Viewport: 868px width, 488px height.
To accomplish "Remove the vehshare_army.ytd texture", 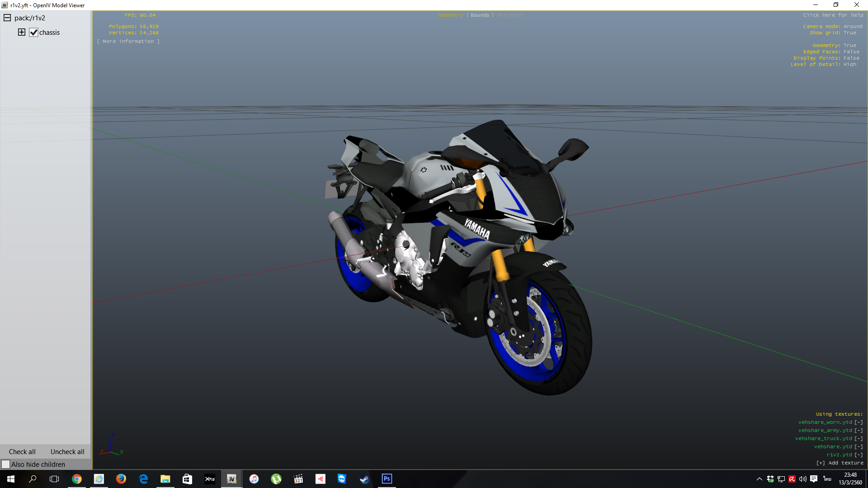I will (859, 431).
